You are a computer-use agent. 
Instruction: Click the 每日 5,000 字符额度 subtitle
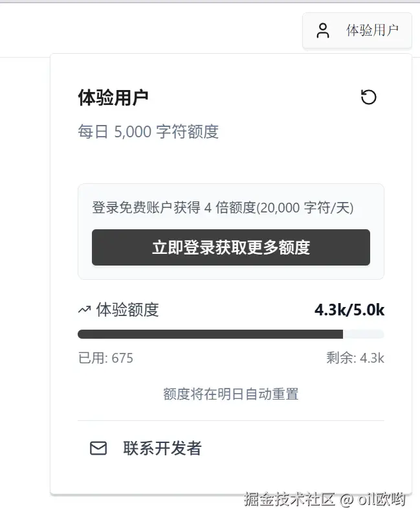click(148, 132)
